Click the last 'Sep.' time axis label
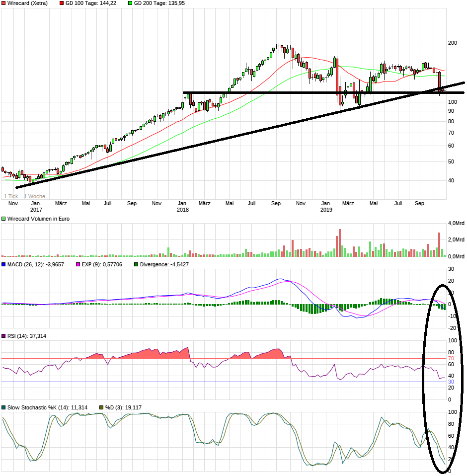 tap(420, 203)
